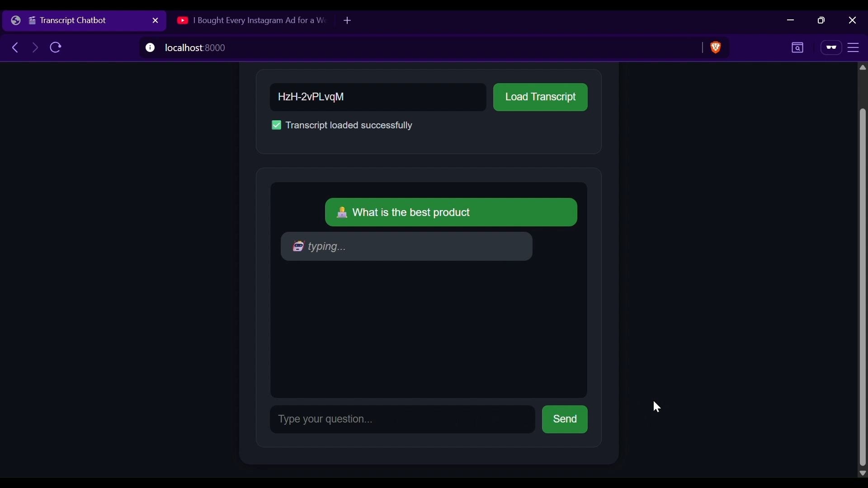Click into the Type your question field
The width and height of the screenshot is (868, 488).
[x=402, y=419]
